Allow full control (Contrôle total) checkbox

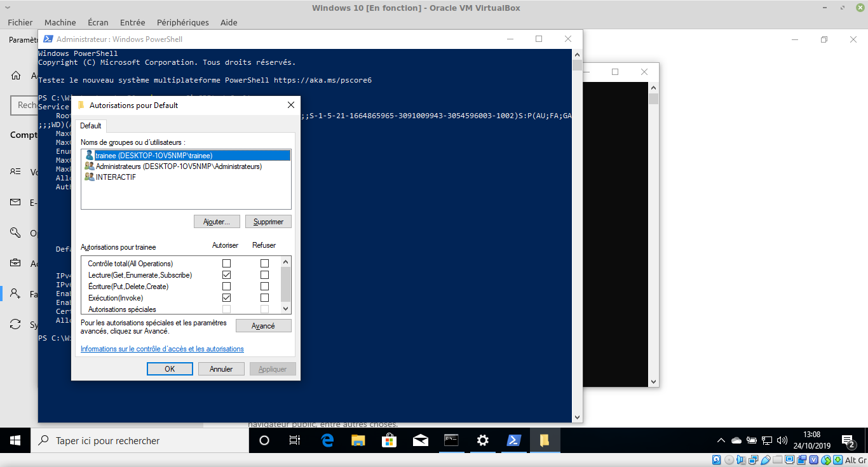pos(226,264)
